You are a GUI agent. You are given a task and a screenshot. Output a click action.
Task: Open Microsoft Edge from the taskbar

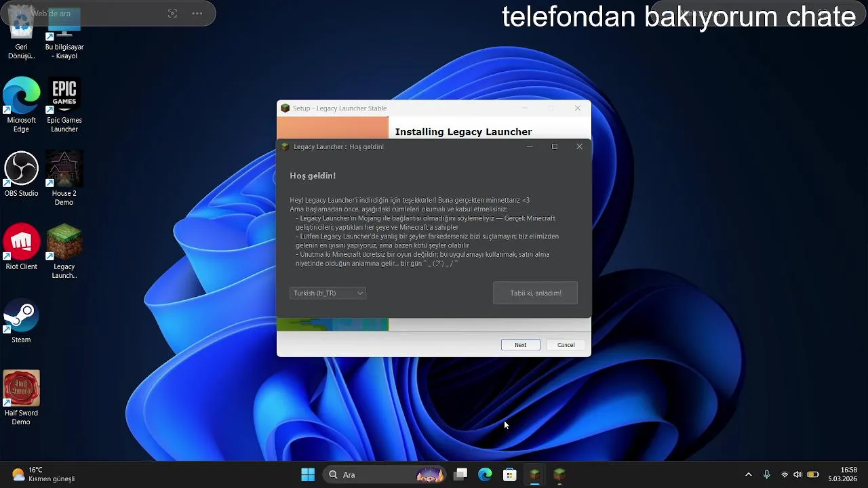(485, 474)
